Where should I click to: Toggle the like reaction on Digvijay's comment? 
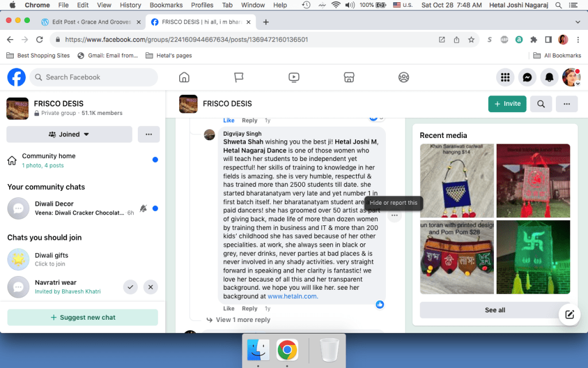click(x=229, y=309)
